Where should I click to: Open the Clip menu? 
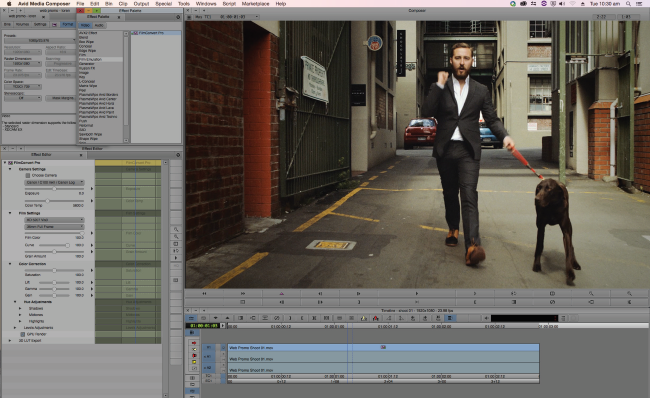(x=123, y=4)
